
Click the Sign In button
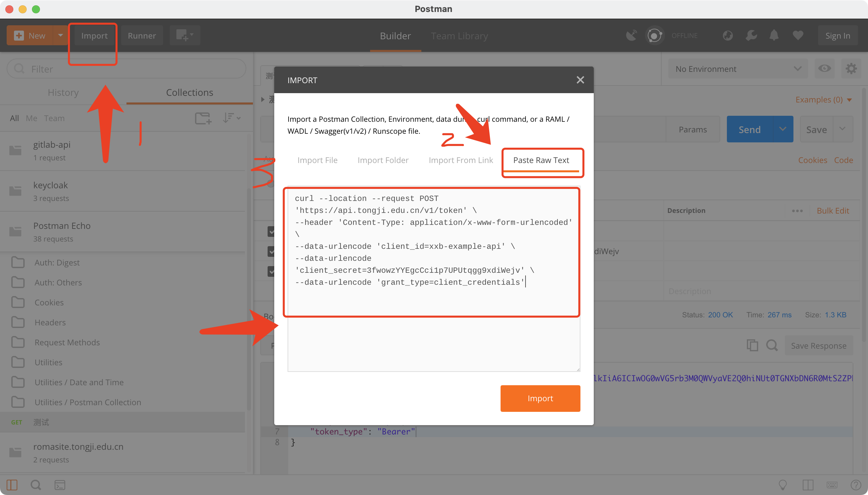pyautogui.click(x=837, y=35)
